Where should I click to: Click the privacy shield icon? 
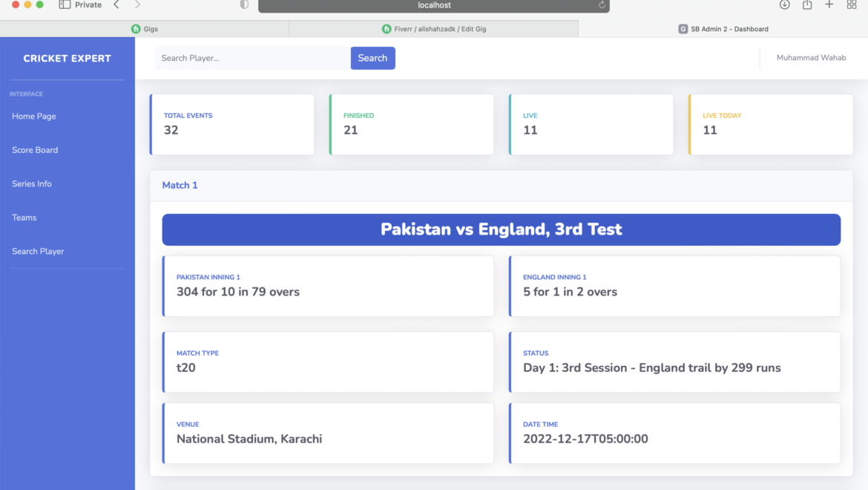pyautogui.click(x=244, y=5)
